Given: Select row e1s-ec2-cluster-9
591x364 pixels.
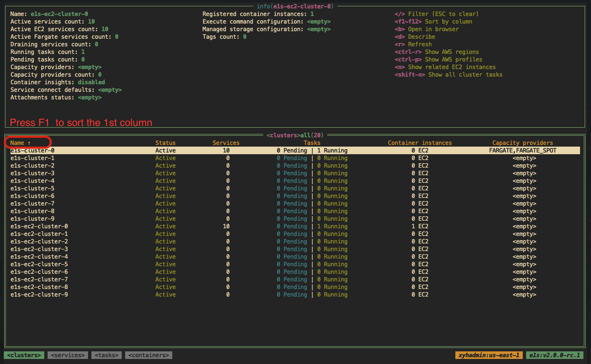Looking at the screenshot, I should click(294, 294).
